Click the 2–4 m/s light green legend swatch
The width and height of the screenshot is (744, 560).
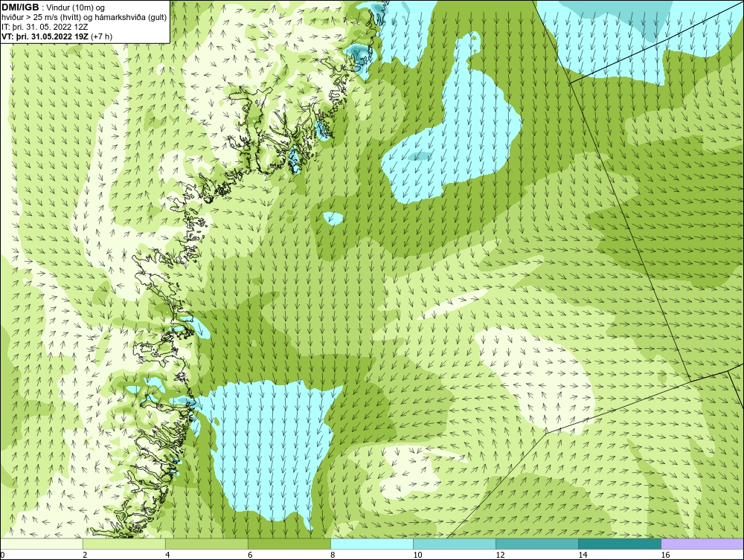124,544
